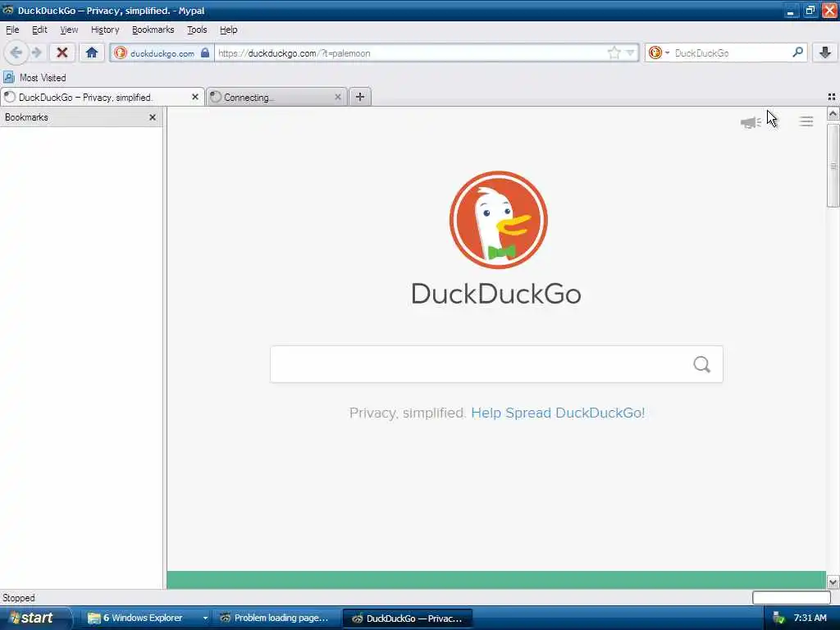This screenshot has height=630, width=840.
Task: Go forward with the Forward arrow
Action: 36,52
